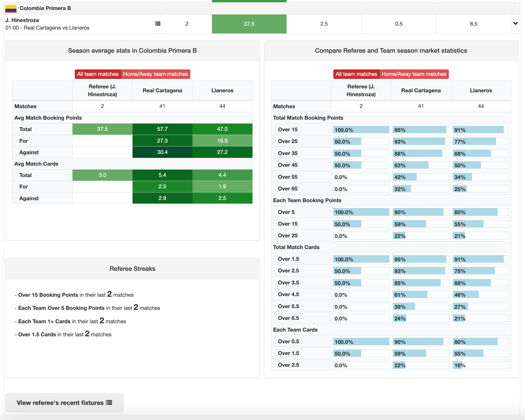Click Llaneros column header in Compare table
525x420 pixels.
(481, 90)
